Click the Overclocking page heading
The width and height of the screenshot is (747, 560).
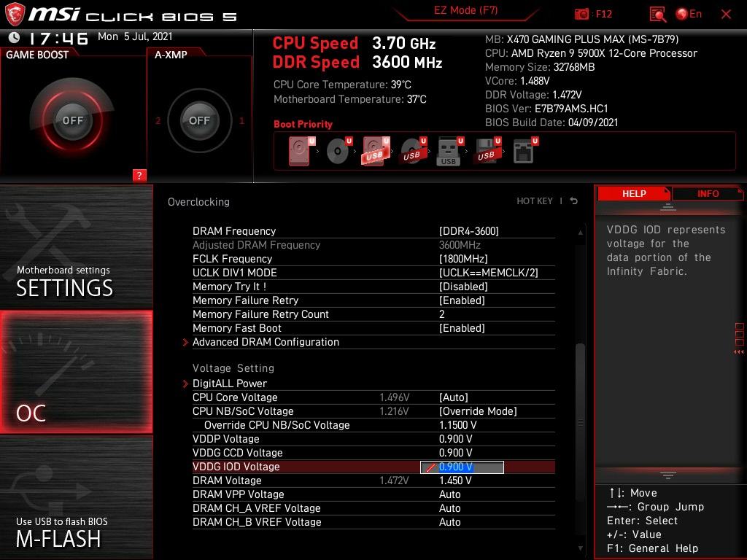tap(198, 201)
